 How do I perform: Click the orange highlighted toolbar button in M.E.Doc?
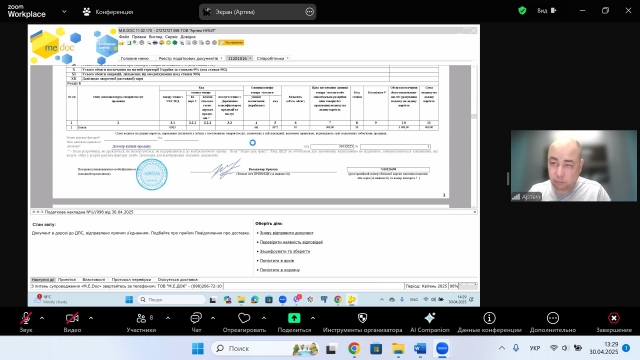tap(231, 42)
